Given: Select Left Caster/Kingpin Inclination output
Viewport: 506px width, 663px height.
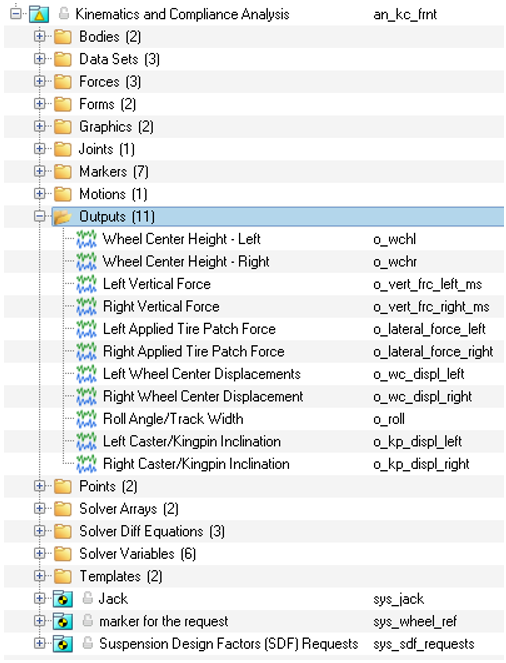Looking at the screenshot, I should click(192, 441).
